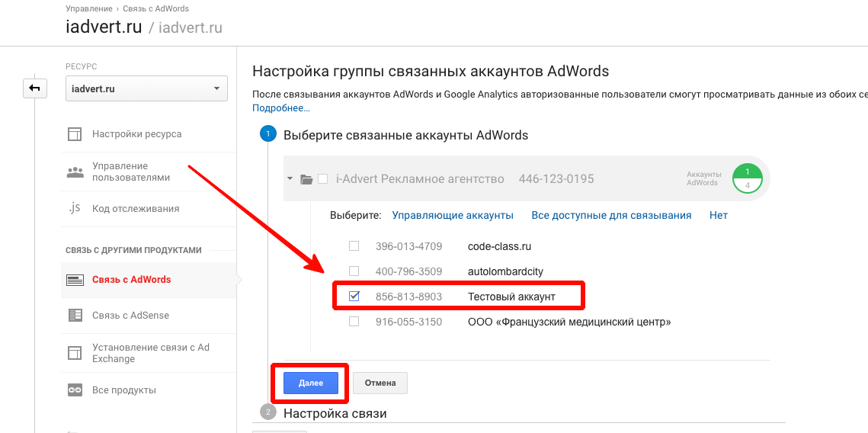The image size is (868, 433).
Task: Click the autolombardcity account name
Action: (505, 271)
